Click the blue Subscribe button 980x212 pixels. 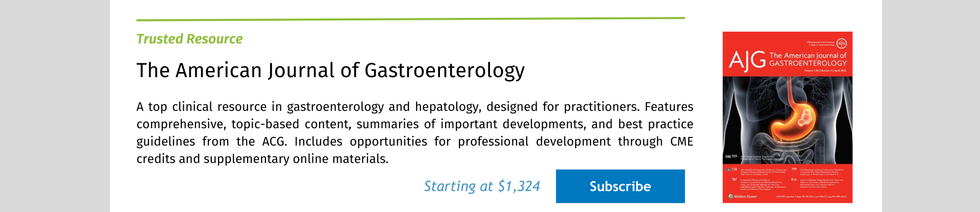pyautogui.click(x=620, y=186)
